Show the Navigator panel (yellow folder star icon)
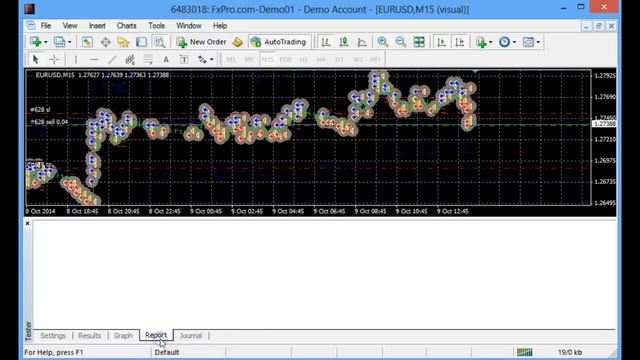 [123, 42]
